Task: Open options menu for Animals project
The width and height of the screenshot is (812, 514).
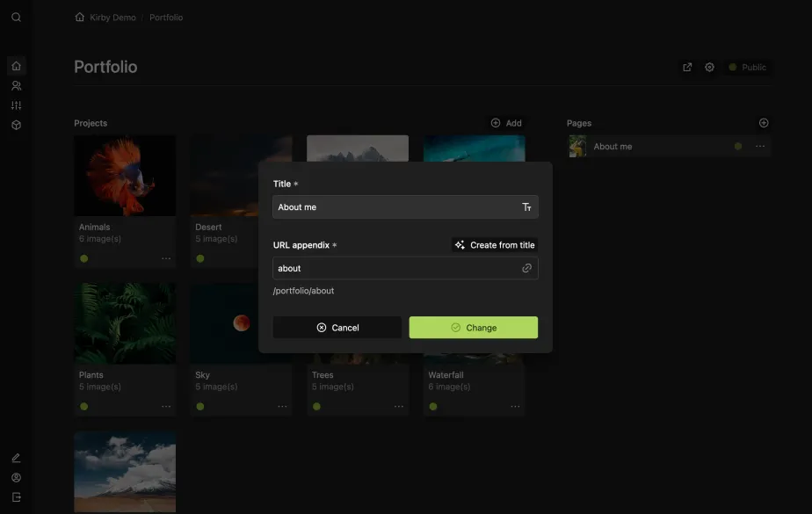Action: coord(166,259)
